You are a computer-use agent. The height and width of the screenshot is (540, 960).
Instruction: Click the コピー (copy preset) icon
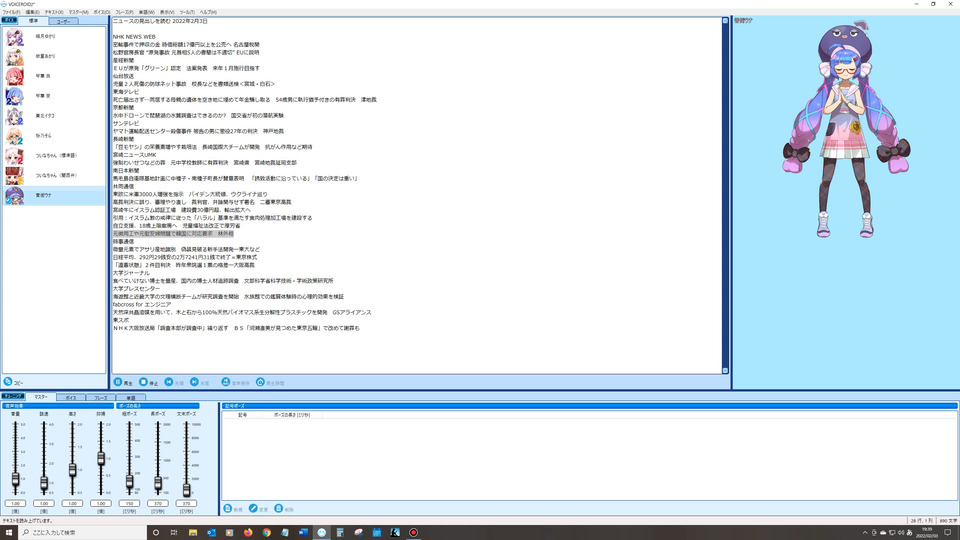click(x=8, y=381)
